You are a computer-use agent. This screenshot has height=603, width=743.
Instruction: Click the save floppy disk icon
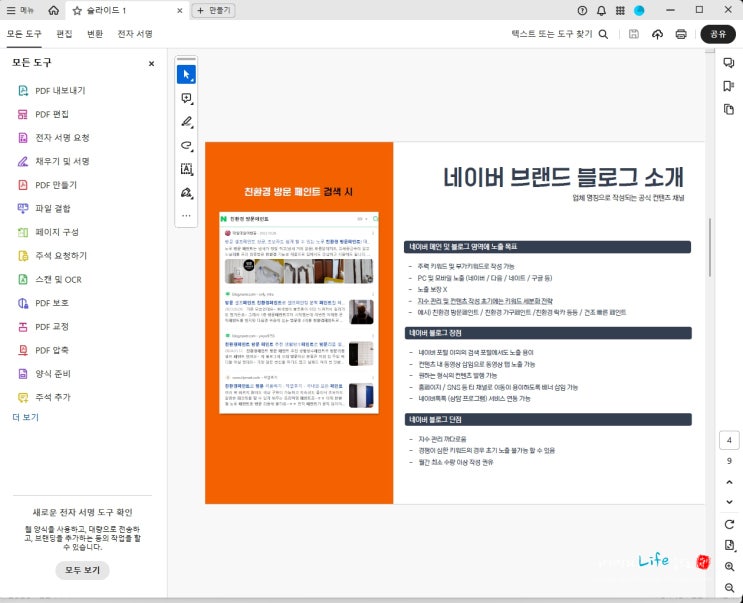point(634,34)
